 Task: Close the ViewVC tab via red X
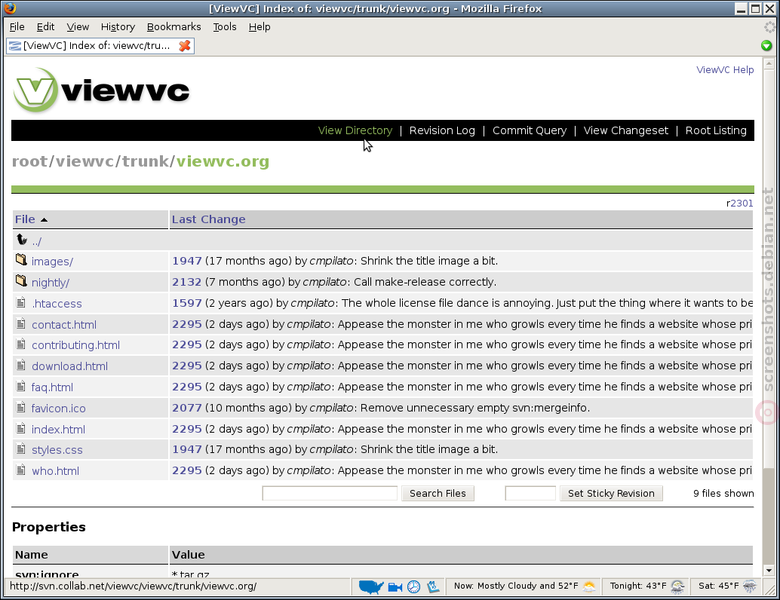click(x=185, y=46)
